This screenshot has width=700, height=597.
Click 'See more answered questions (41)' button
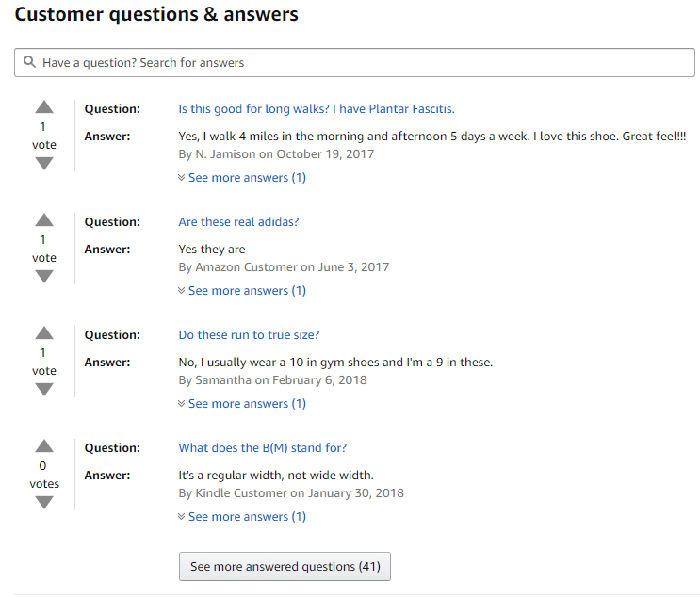pyautogui.click(x=285, y=567)
